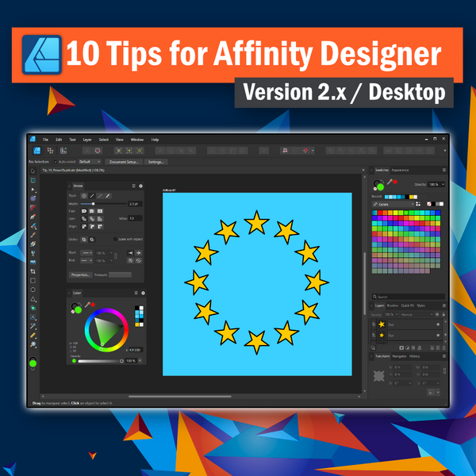The height and width of the screenshot is (476, 476).
Task: Pick the red swatch in the Colors palette
Action: (380, 213)
